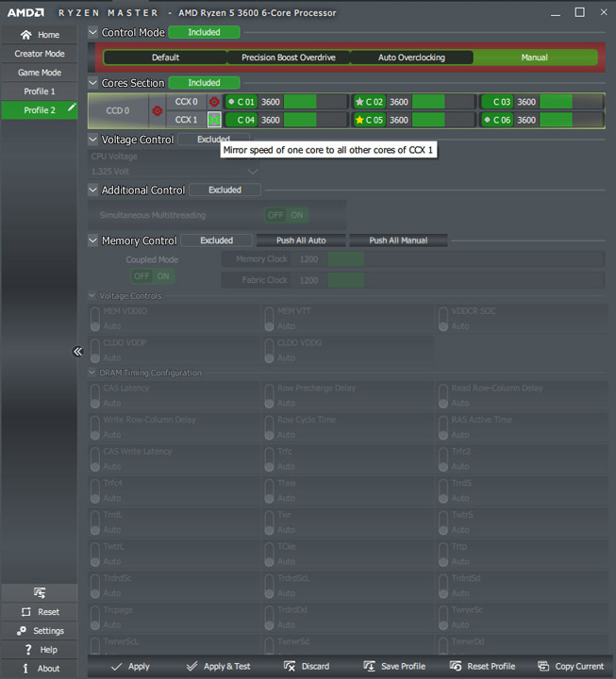Switch to Game Mode profile
Screen dimensions: 616x679
tap(40, 73)
